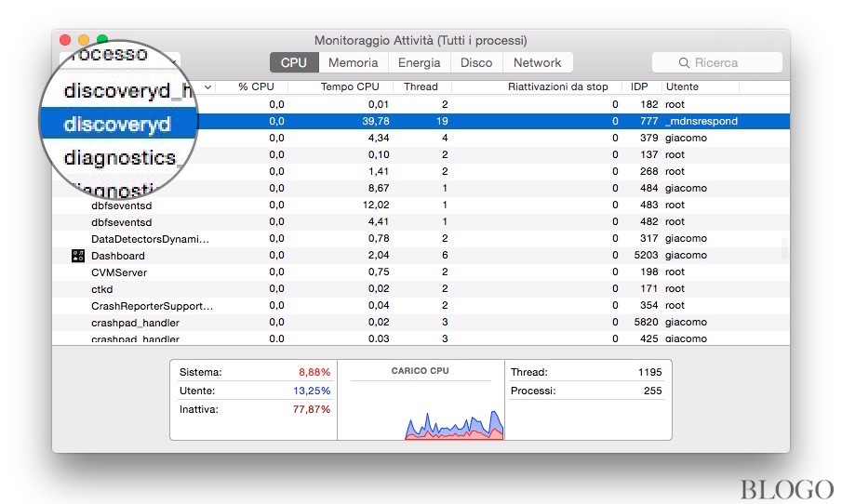Click the Ricerca search field

[x=717, y=63]
